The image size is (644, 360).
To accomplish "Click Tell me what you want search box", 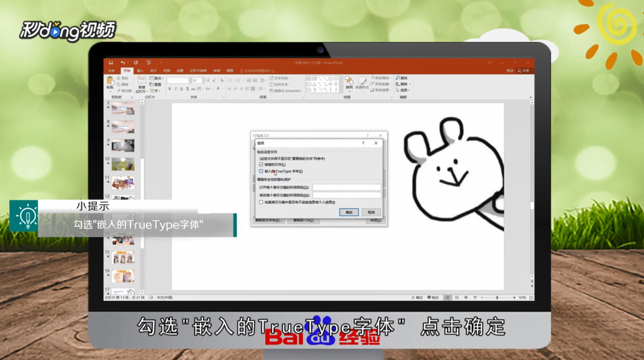I will click(x=258, y=71).
